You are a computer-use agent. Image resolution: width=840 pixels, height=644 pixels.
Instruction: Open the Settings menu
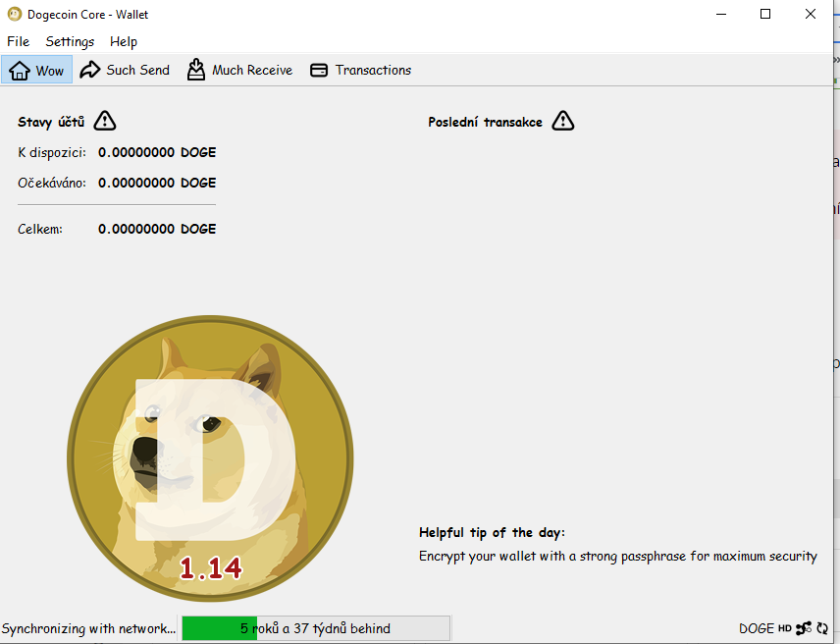[70, 42]
